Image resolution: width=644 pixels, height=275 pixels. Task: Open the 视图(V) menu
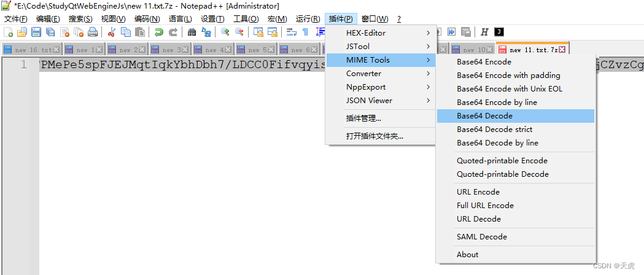114,19
